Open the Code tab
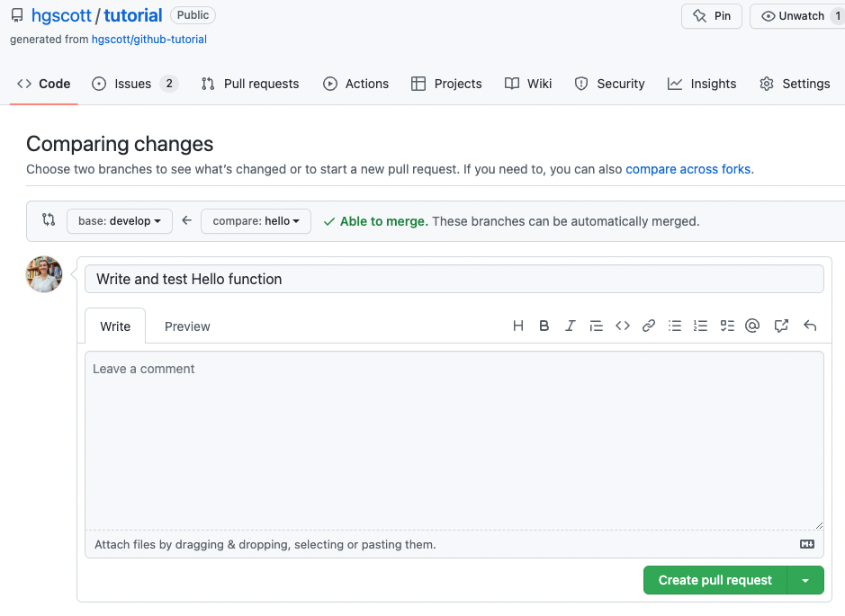Screen dimensions: 845x616 coord(44,84)
